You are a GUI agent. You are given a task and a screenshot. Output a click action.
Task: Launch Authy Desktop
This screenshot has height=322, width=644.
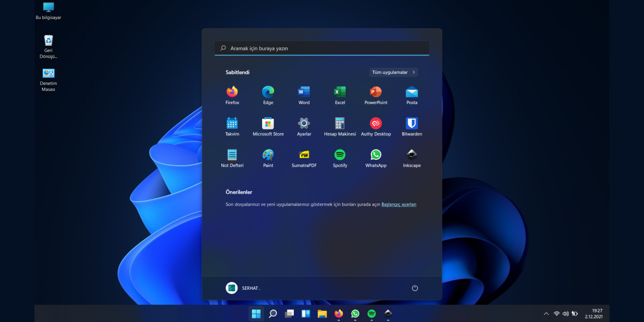point(376,127)
